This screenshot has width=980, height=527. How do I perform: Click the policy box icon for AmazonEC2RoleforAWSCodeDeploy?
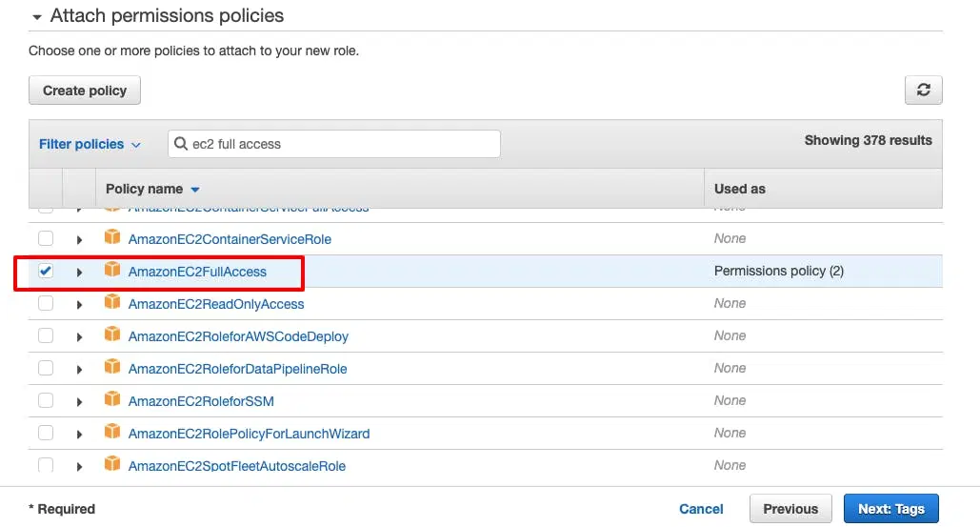point(112,335)
